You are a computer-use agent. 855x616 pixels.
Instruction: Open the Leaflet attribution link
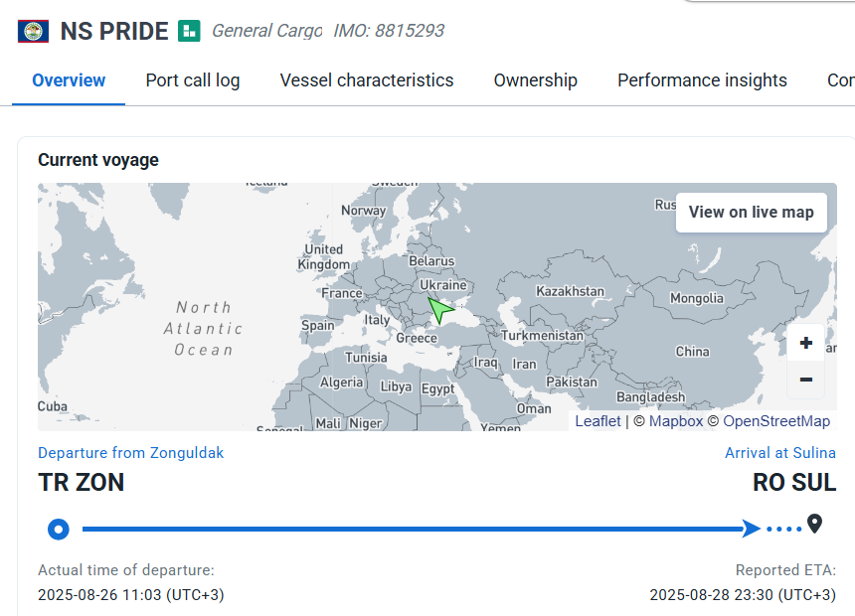[x=598, y=421]
